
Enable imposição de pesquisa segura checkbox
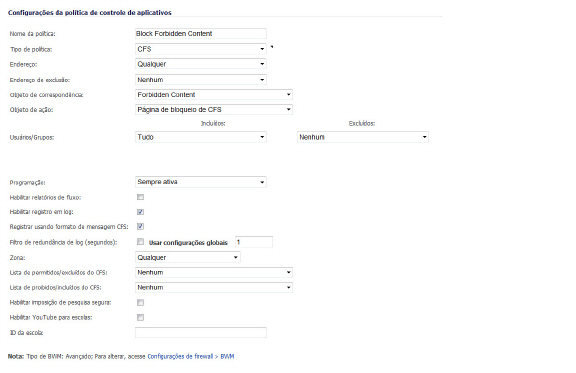click(140, 302)
